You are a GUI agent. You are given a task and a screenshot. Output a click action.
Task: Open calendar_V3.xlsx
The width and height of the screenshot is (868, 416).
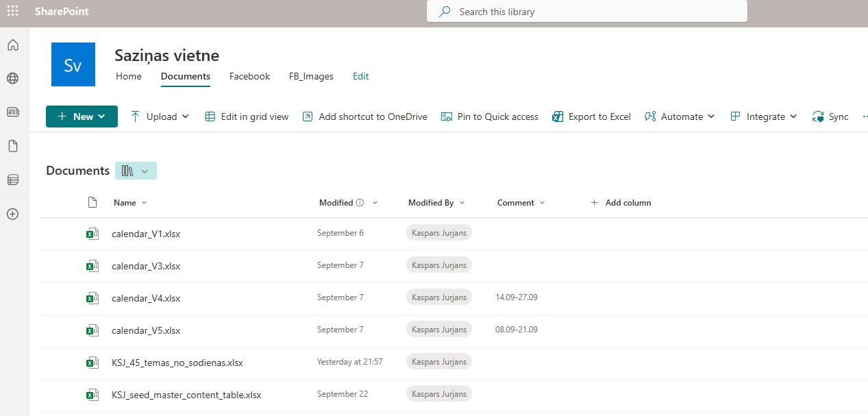(x=145, y=265)
